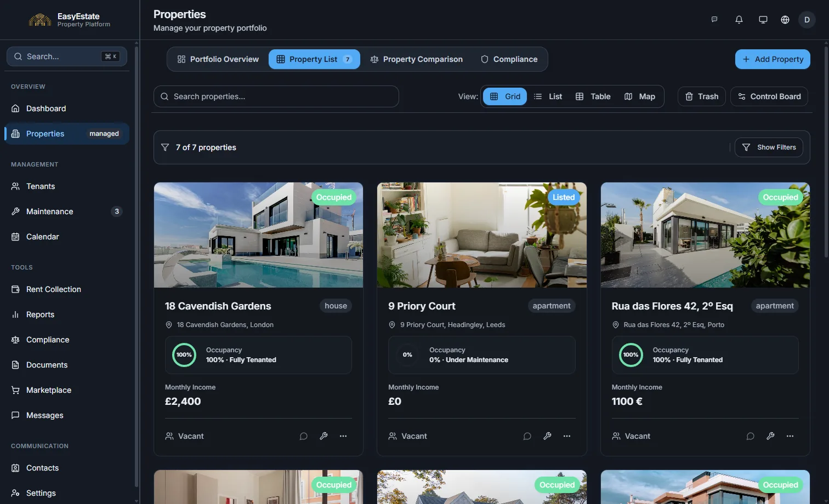The image size is (829, 504).
Task: Click the monitor display icon in header
Action: click(x=763, y=20)
